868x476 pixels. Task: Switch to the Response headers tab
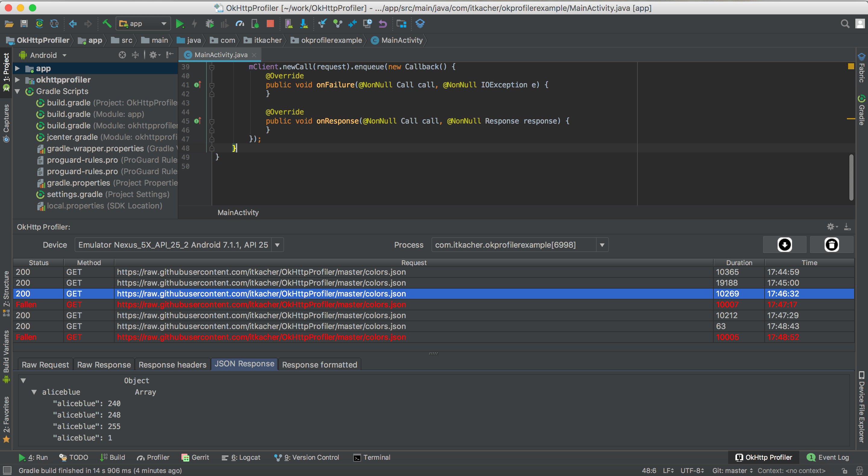tap(172, 365)
